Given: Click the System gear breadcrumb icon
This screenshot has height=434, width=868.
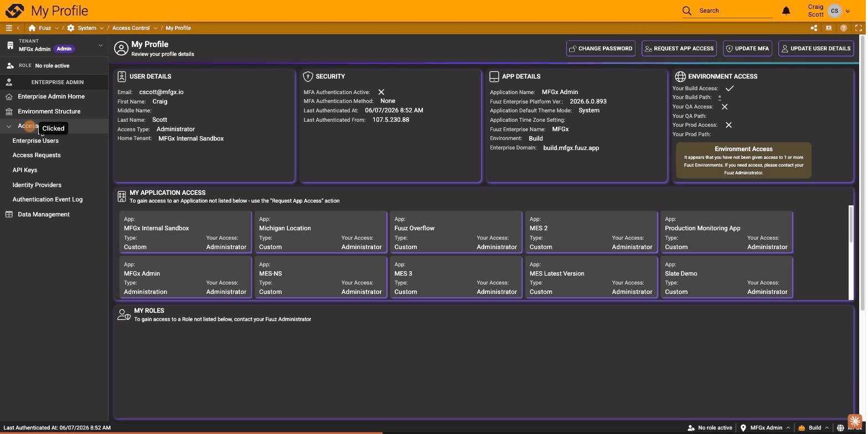Looking at the screenshot, I should click(x=71, y=28).
